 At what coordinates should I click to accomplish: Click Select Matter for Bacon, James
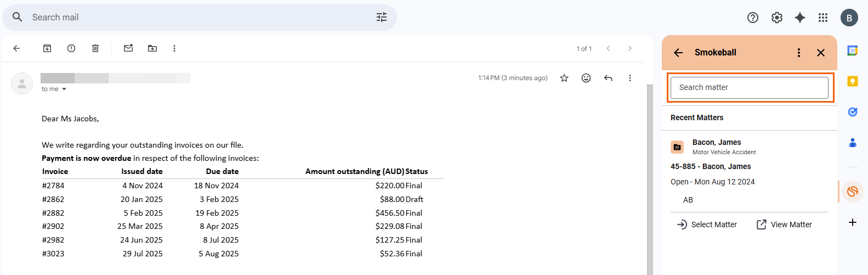[x=707, y=225]
